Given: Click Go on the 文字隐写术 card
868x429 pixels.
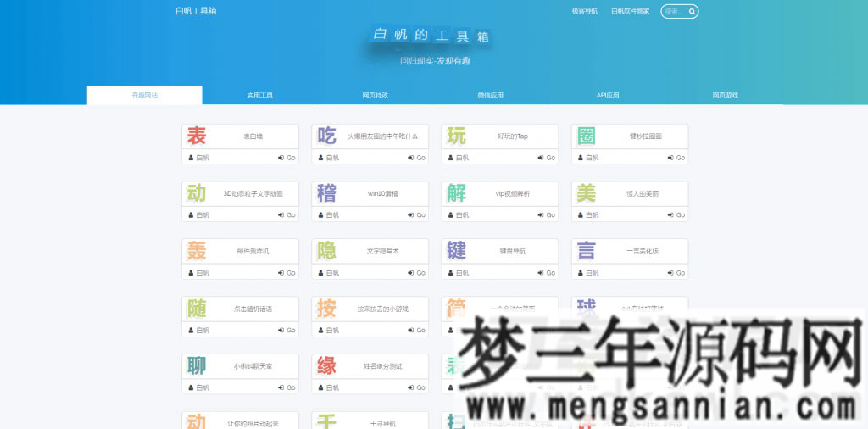Looking at the screenshot, I should [417, 273].
